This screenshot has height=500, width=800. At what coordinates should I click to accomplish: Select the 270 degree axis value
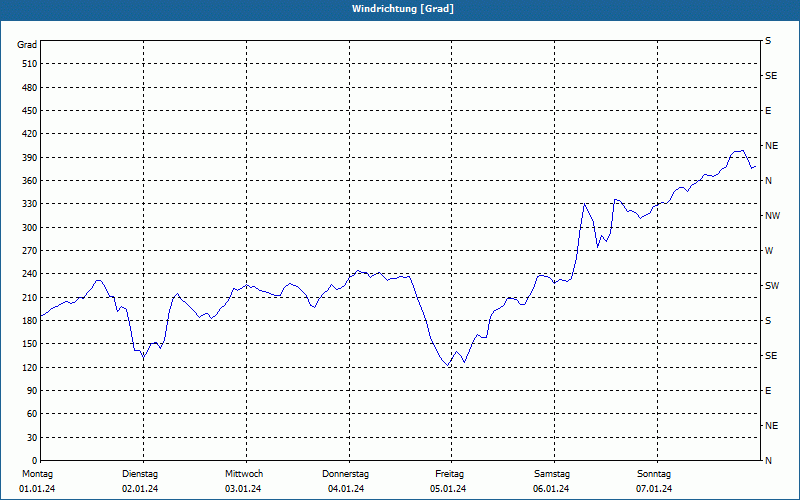pos(29,251)
